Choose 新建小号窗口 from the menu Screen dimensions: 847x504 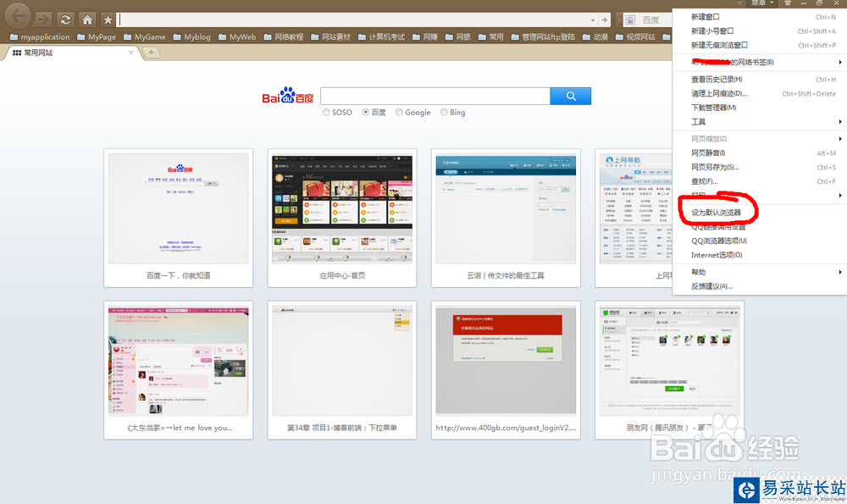pyautogui.click(x=760, y=30)
